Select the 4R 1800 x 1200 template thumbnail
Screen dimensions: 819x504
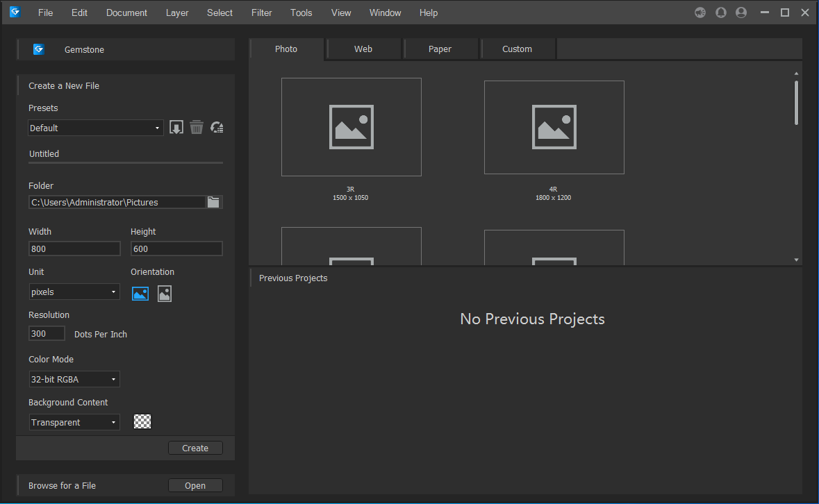[x=554, y=128]
